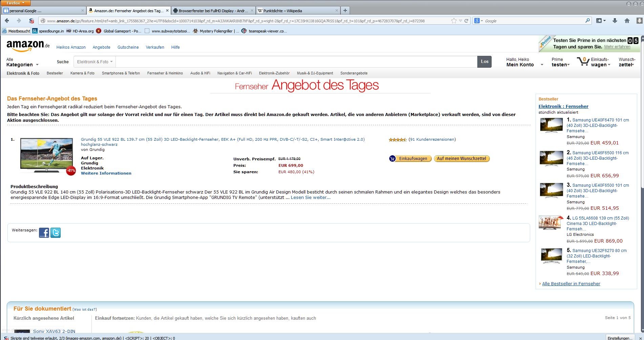Click the Amazon.de logo
The height and width of the screenshot is (340, 644).
coord(28,46)
